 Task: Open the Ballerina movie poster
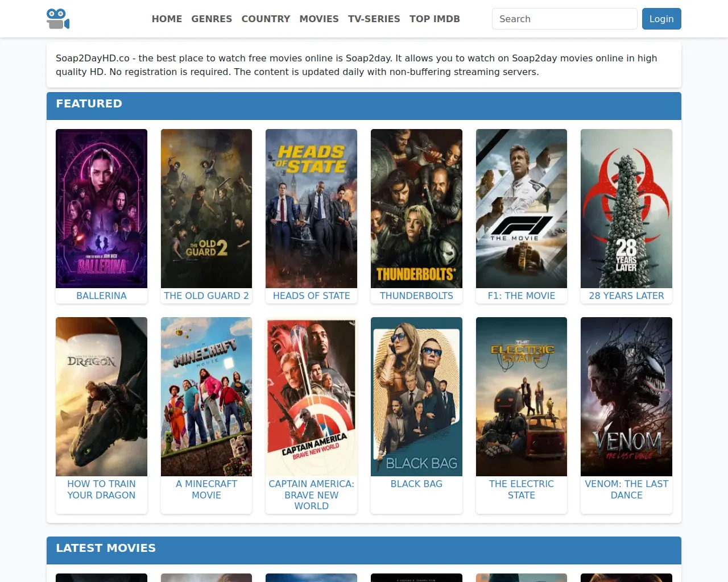coord(101,209)
